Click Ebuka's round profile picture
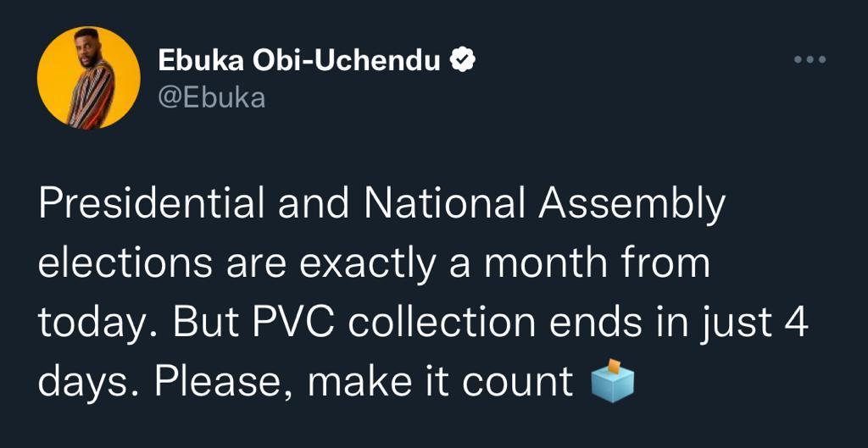Viewport: 868px width, 448px height. pyautogui.click(x=88, y=78)
